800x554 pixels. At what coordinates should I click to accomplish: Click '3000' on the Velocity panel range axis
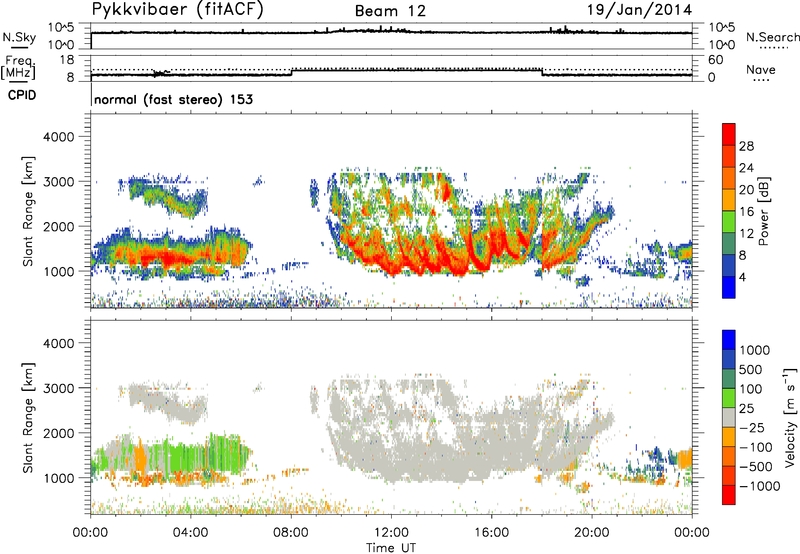pyautogui.click(x=58, y=388)
